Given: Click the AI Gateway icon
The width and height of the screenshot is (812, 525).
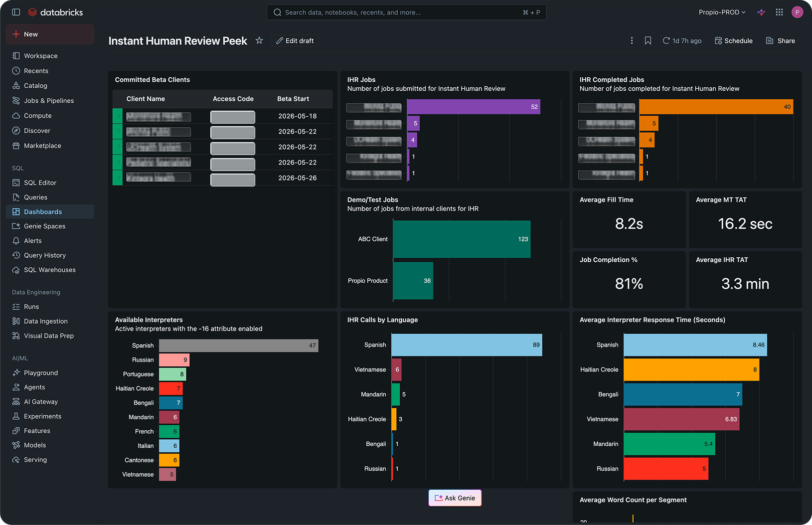Looking at the screenshot, I should 16,402.
